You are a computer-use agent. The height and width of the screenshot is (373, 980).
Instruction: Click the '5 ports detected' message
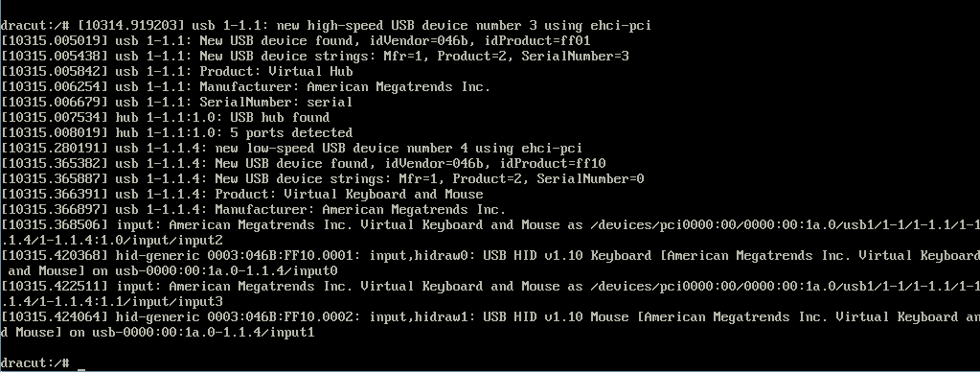(x=291, y=132)
